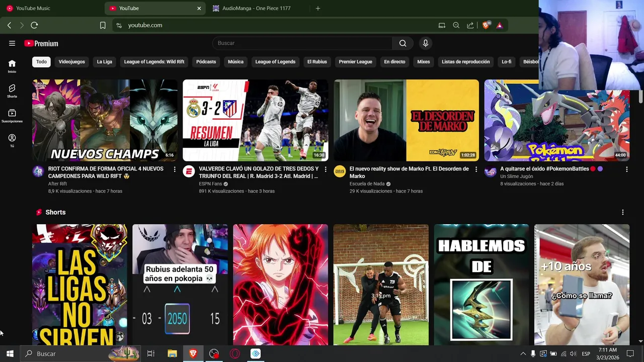Screen dimensions: 644x362
Task: Close the YouTube tab
Action: tap(199, 8)
